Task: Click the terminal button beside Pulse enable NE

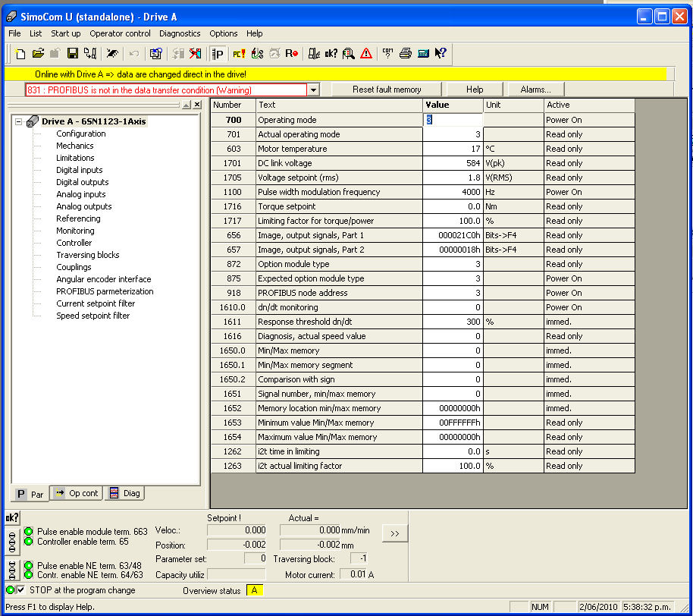Action: pyautogui.click(x=12, y=570)
